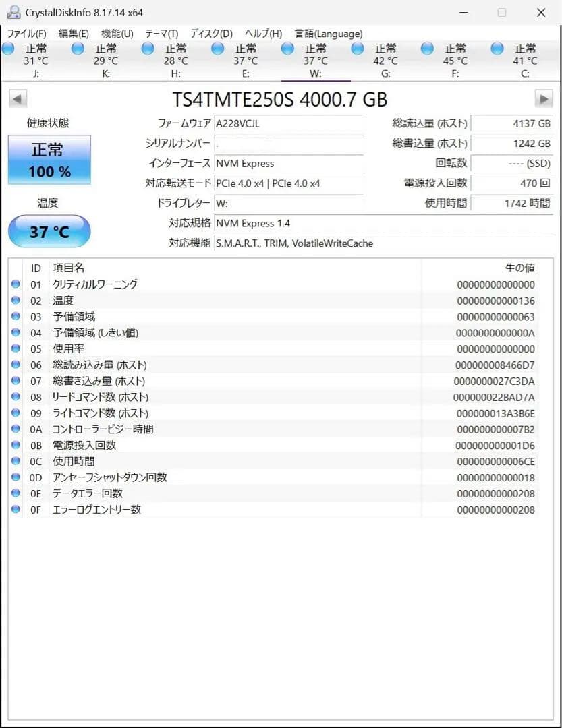The image size is (562, 728).
Task: Select the drive K status indicator
Action: pos(78,48)
